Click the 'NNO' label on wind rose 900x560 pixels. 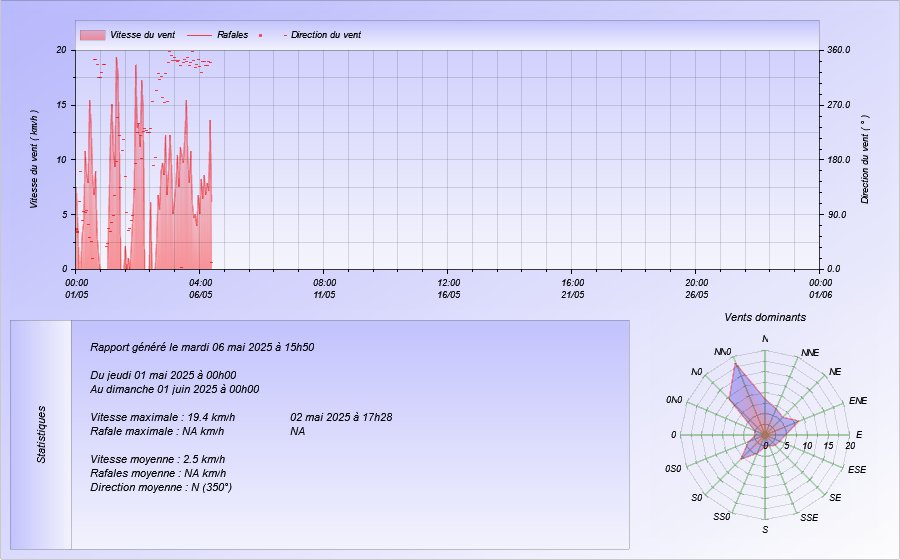point(723,352)
